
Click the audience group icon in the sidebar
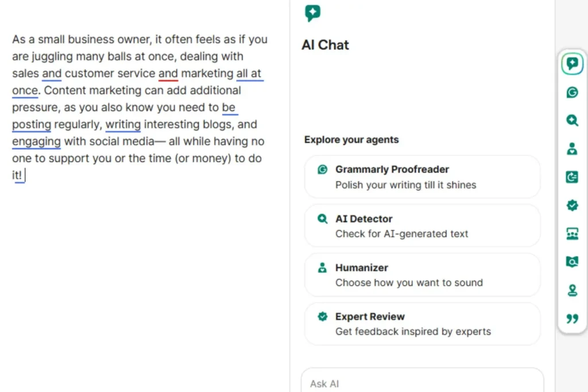pyautogui.click(x=572, y=234)
